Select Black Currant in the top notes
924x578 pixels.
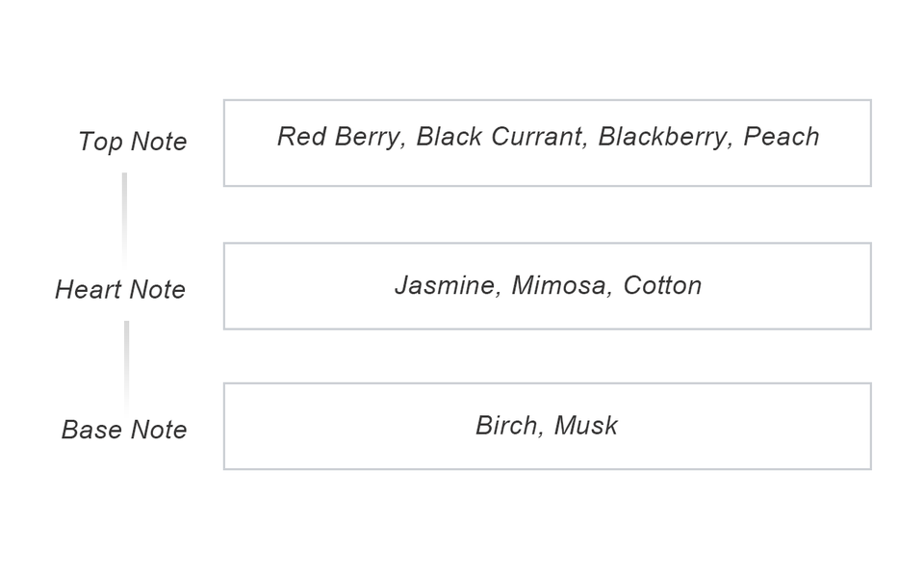tap(500, 137)
